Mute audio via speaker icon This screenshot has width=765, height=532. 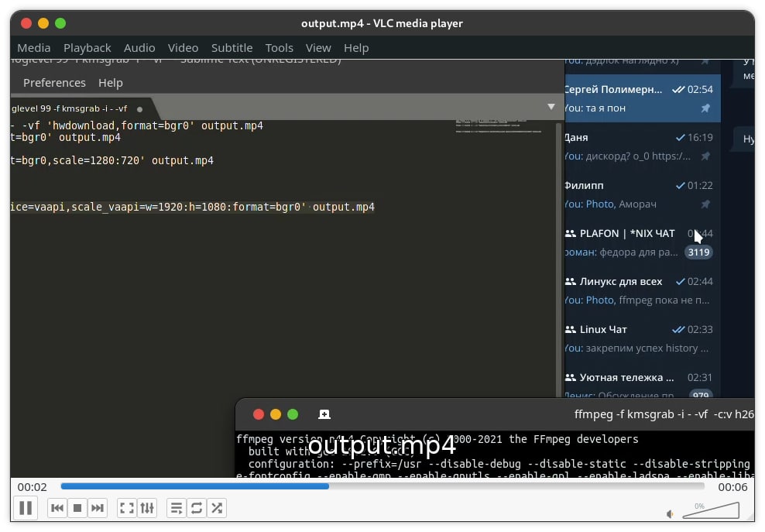pyautogui.click(x=670, y=513)
